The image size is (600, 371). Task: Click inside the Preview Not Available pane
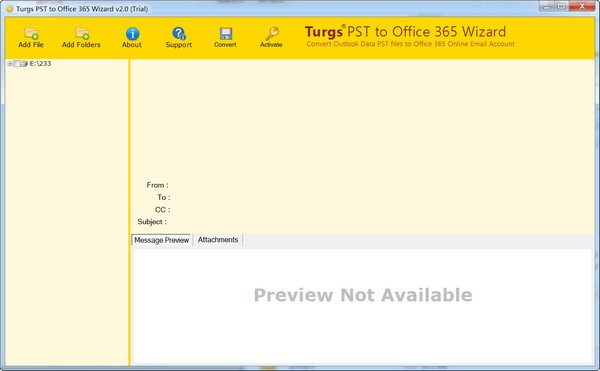tap(362, 306)
